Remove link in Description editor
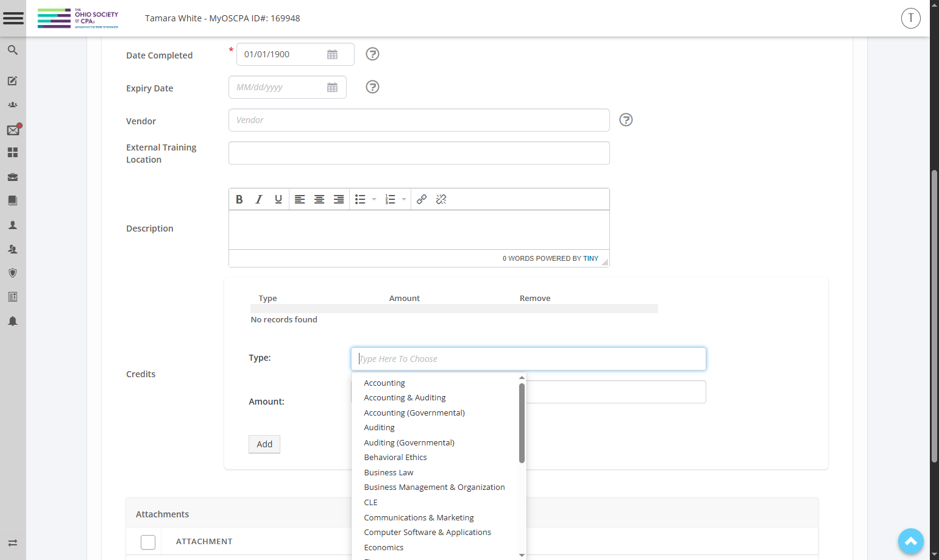Viewport: 939px width, 560px height. [441, 199]
